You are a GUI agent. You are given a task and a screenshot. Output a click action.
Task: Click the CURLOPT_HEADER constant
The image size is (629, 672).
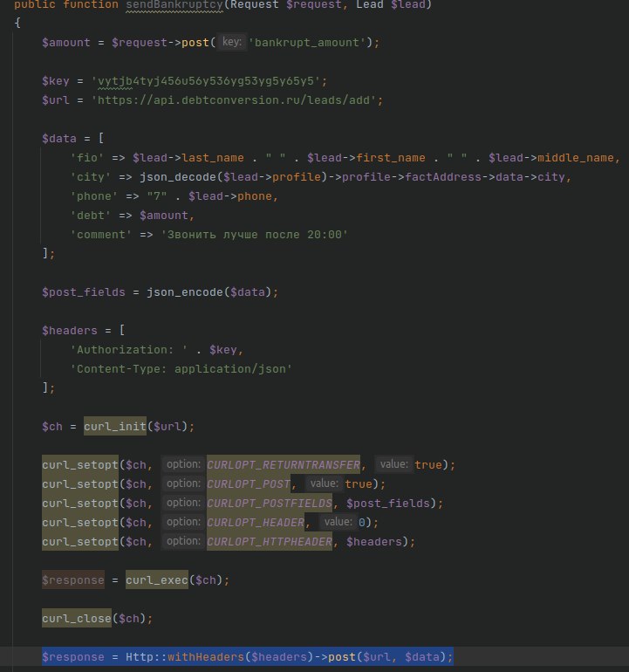click(x=256, y=523)
